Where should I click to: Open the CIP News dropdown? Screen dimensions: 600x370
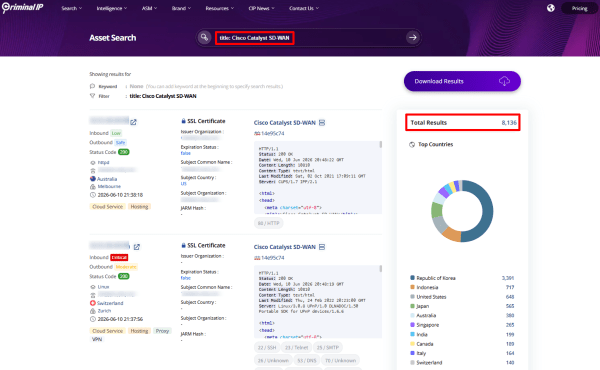[x=261, y=8]
